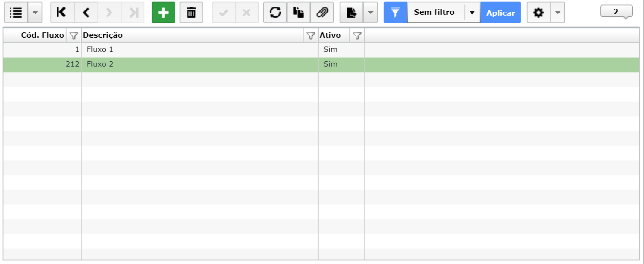Confirm changes with the checkmark button
The height and width of the screenshot is (264, 644).
224,13
